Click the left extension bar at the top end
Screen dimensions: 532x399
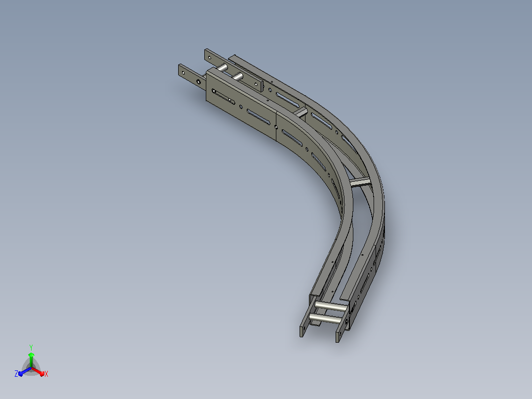pyautogui.click(x=191, y=77)
